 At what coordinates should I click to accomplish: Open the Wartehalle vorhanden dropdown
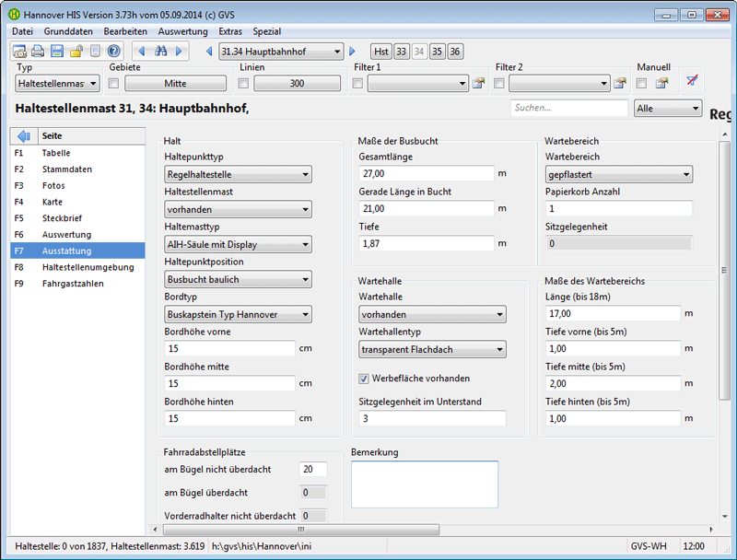(432, 314)
